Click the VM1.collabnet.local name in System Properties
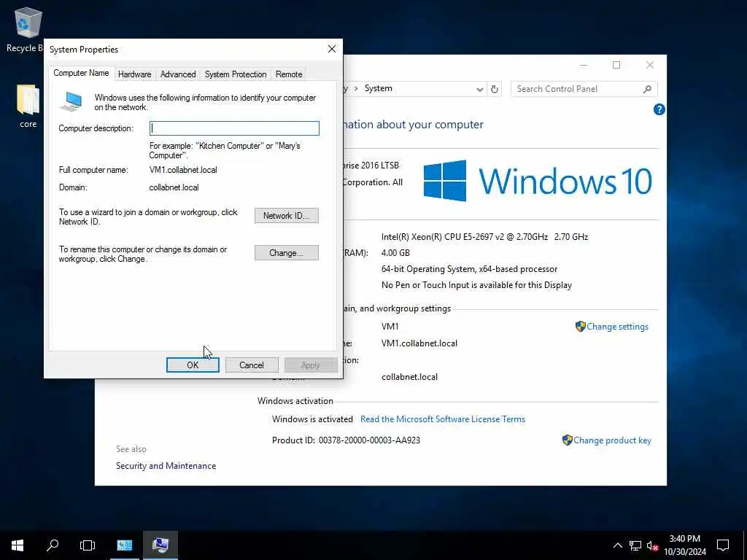This screenshot has height=560, width=747. pyautogui.click(x=183, y=170)
